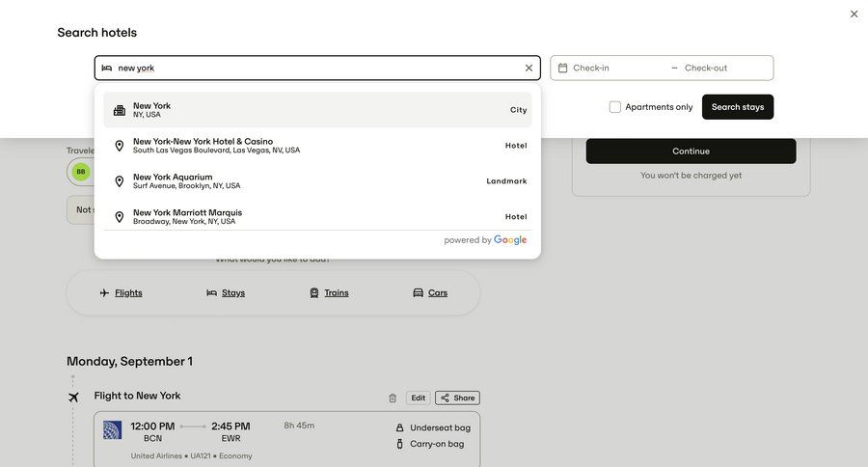Open the Cars link

point(438,292)
